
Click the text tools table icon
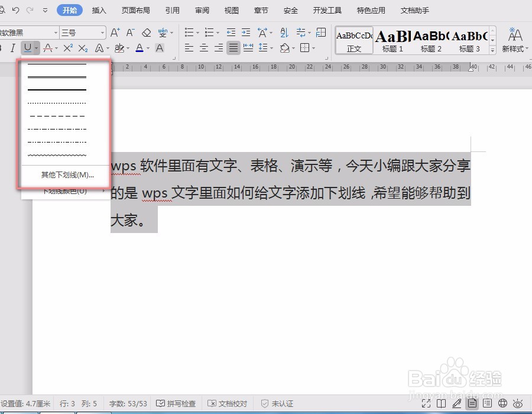coord(321,33)
